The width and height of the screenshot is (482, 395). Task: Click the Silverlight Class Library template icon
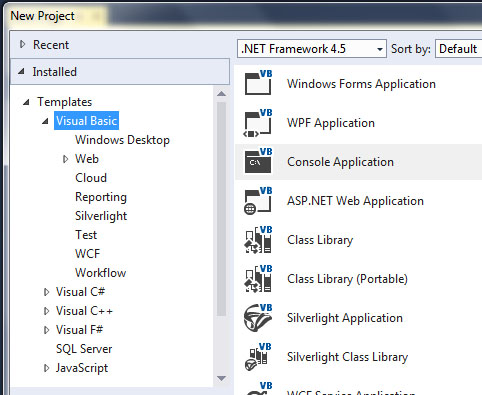point(258,357)
